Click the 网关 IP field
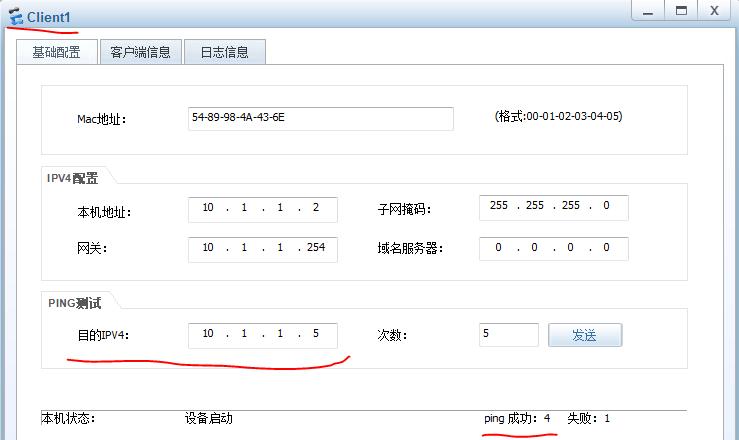Image resolution: width=739 pixels, height=440 pixels. (x=263, y=249)
